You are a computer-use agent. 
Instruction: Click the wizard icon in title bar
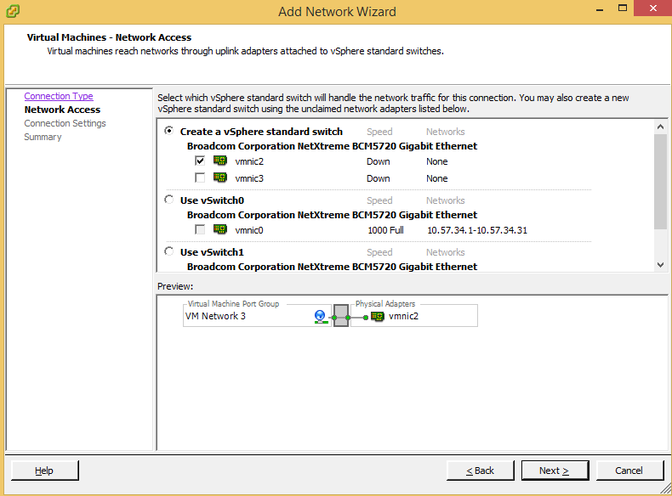click(x=13, y=12)
